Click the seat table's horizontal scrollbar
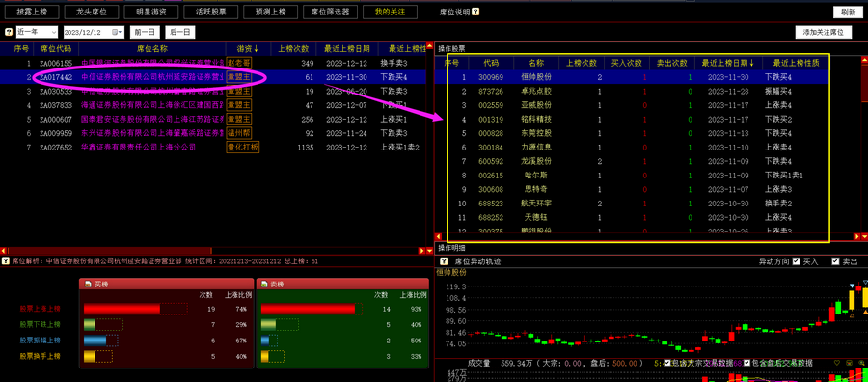Image resolution: width=868 pixels, height=382 pixels. 213,251
